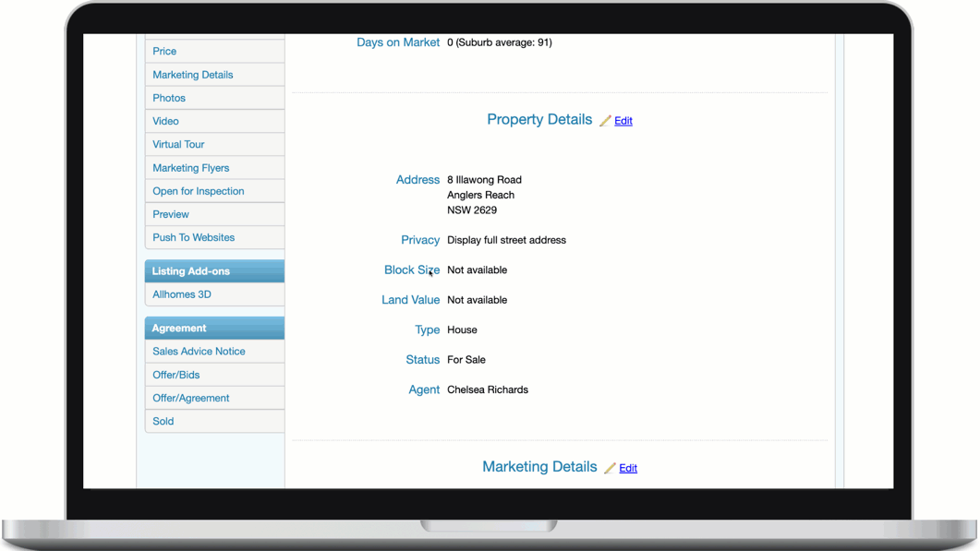
Task: Open Marketing Flyers page
Action: (190, 168)
